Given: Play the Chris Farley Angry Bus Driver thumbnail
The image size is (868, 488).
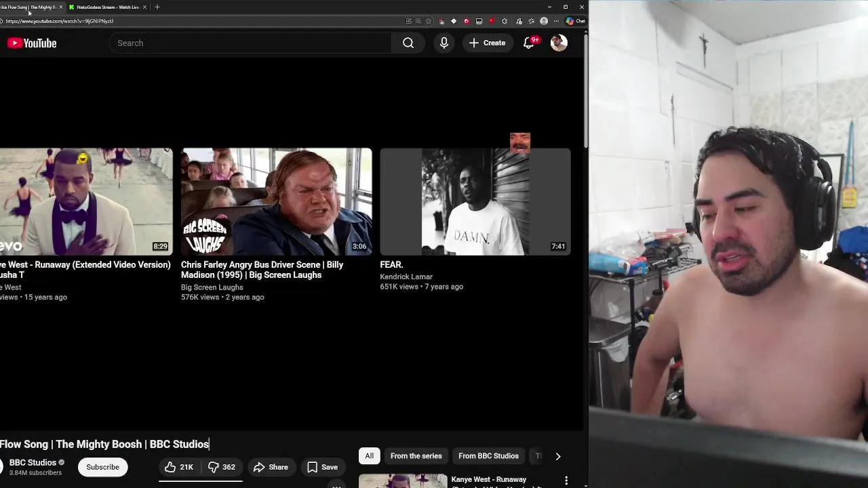Looking at the screenshot, I should point(276,201).
